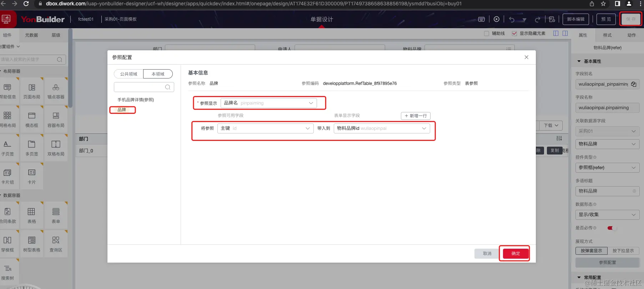This screenshot has width=644, height=289.
Task: Open the 参照框(refer) control type dropdown
Action: [607, 168]
